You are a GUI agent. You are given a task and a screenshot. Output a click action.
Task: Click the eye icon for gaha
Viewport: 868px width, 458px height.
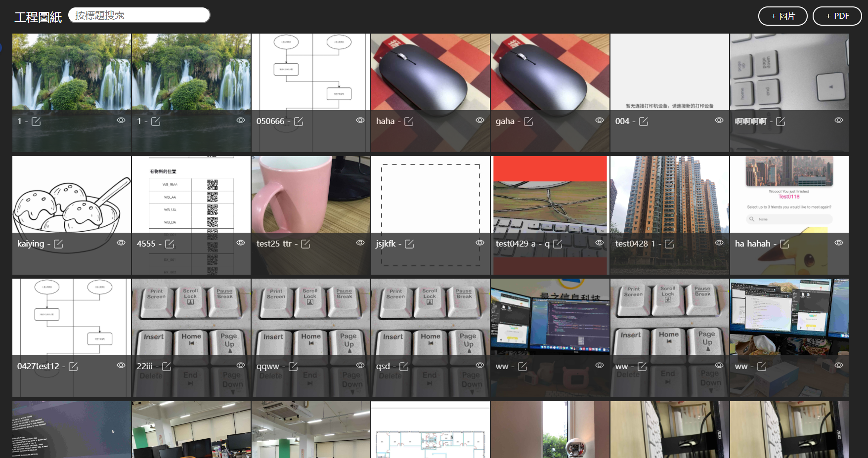click(600, 120)
